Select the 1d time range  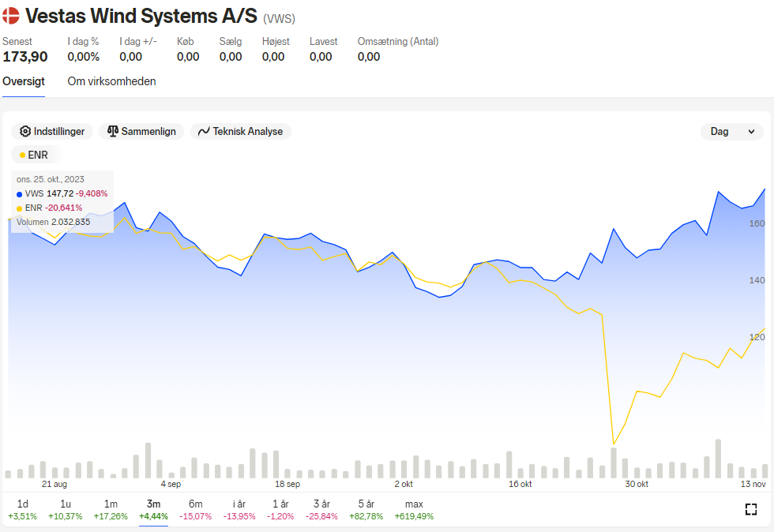23,510
